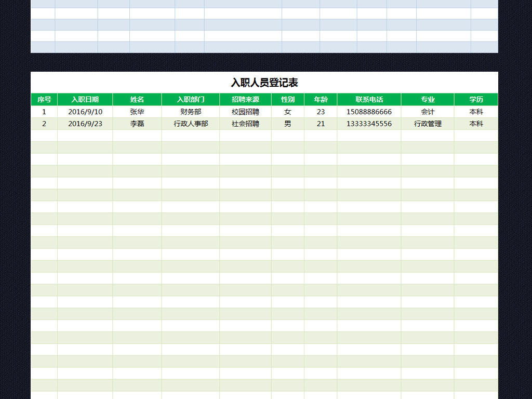Viewport: 532px width, 399px height.
Task: Select the 入职日期 column header
Action: (85, 99)
